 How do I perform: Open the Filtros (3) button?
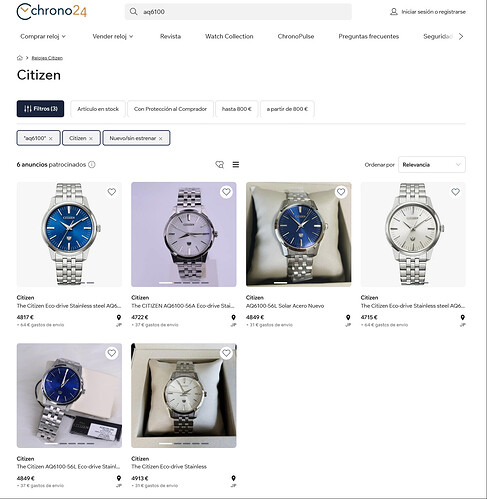pyautogui.click(x=40, y=109)
